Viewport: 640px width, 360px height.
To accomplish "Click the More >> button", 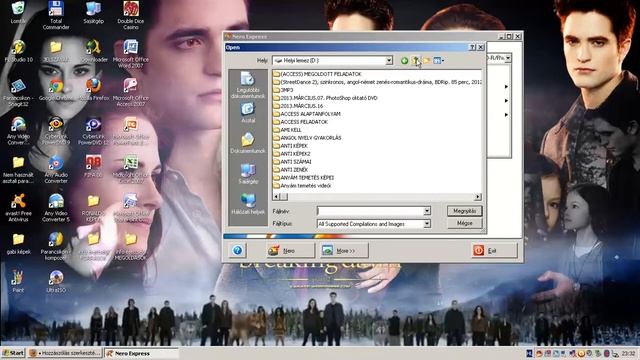I will (344, 250).
